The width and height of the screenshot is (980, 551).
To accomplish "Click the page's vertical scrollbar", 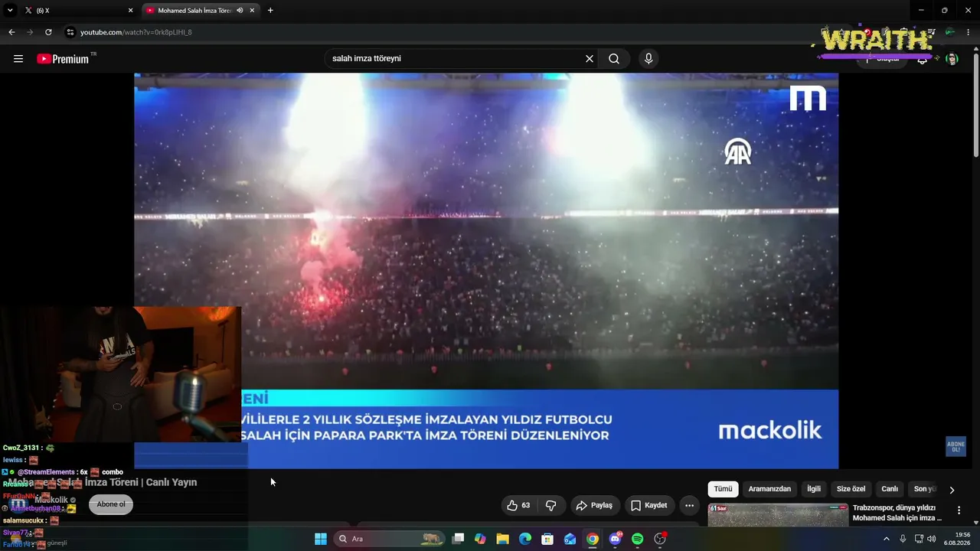I will tap(976, 107).
